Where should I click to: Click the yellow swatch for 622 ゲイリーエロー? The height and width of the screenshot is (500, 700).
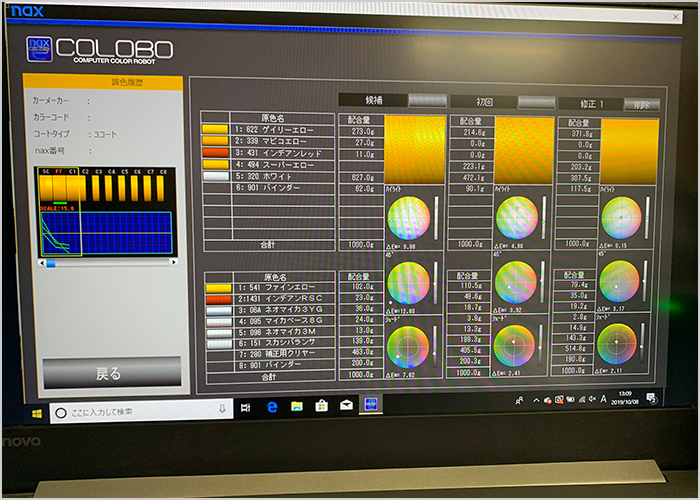point(215,129)
